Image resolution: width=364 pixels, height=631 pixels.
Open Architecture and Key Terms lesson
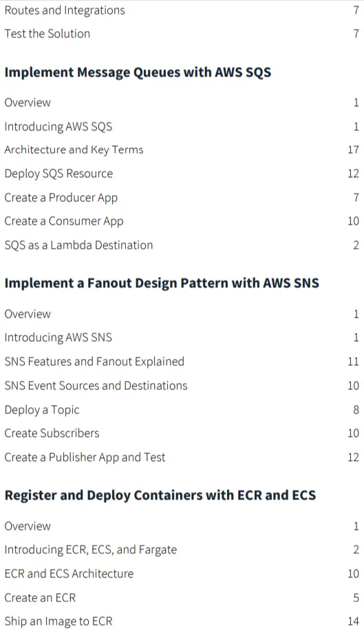(74, 149)
